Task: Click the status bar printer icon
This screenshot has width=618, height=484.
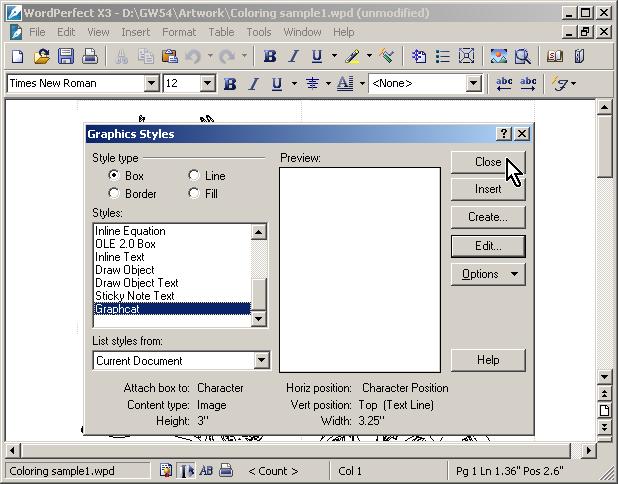Action: 226,470
